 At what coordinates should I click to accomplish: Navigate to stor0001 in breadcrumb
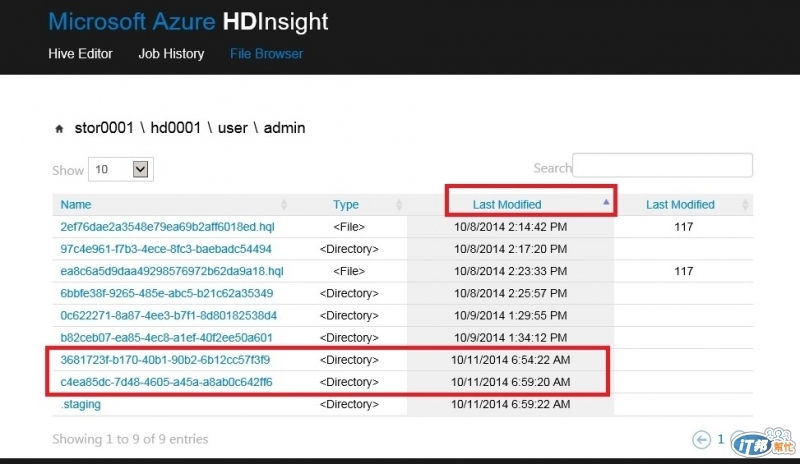click(104, 128)
